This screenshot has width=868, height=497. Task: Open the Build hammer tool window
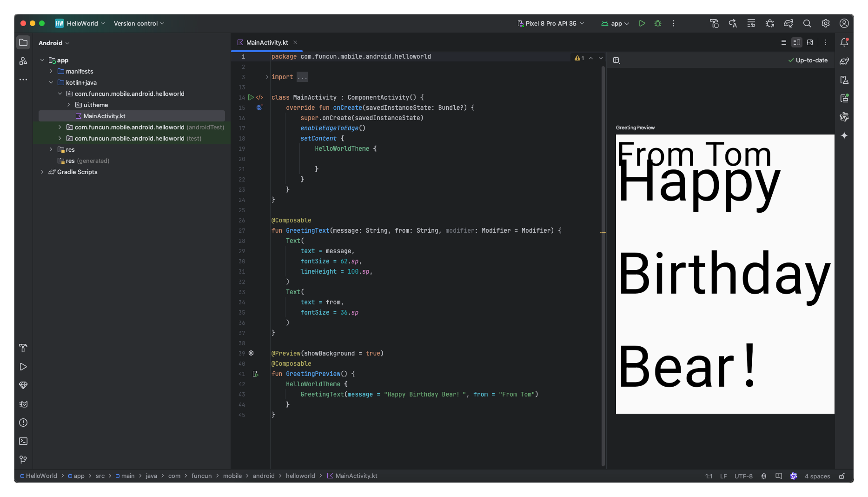(23, 348)
